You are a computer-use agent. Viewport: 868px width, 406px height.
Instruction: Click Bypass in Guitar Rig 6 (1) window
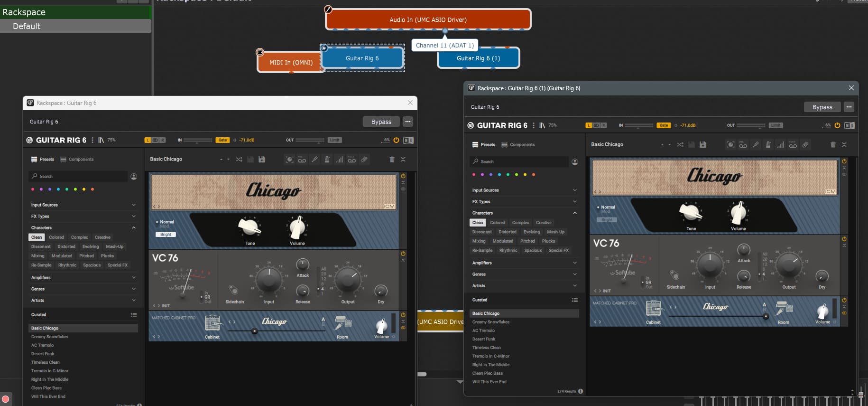point(822,107)
